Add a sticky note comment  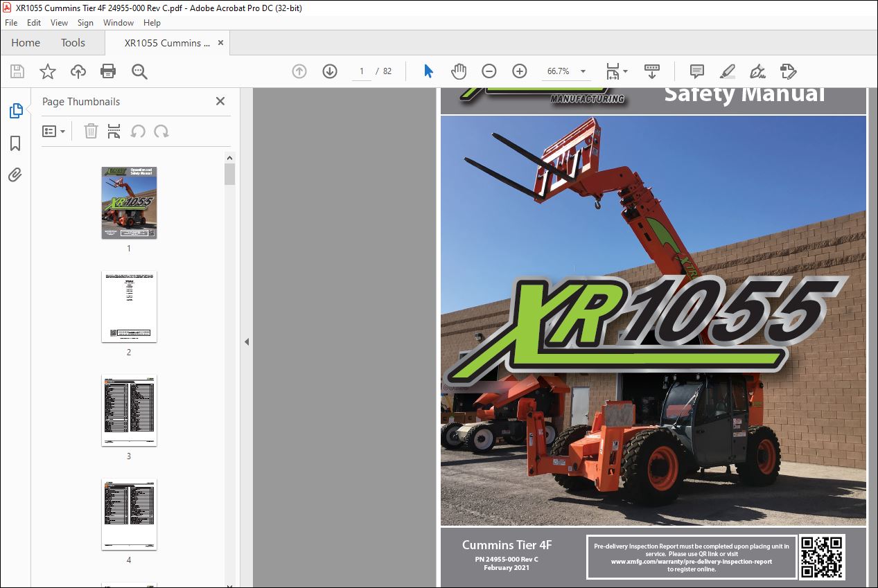point(697,71)
